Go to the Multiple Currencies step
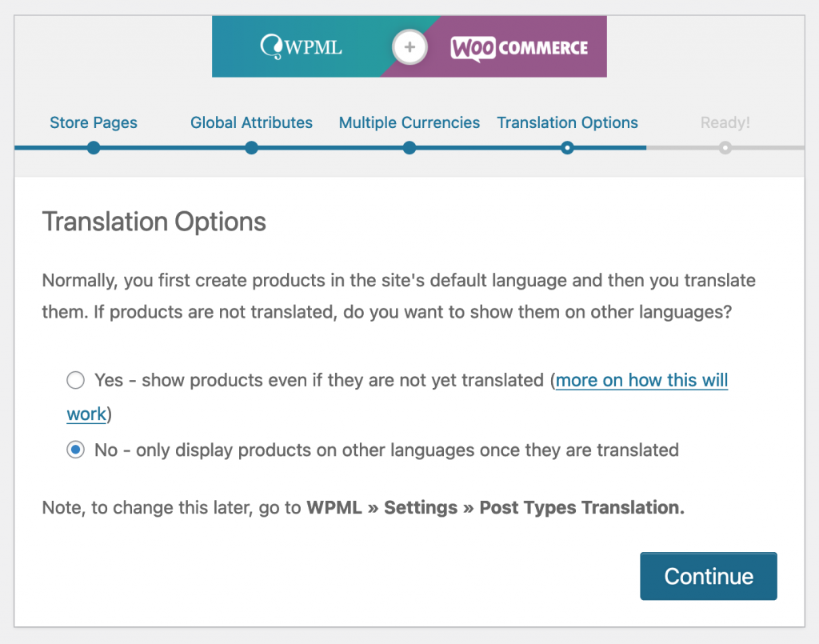This screenshot has width=819, height=644. pyautogui.click(x=409, y=122)
